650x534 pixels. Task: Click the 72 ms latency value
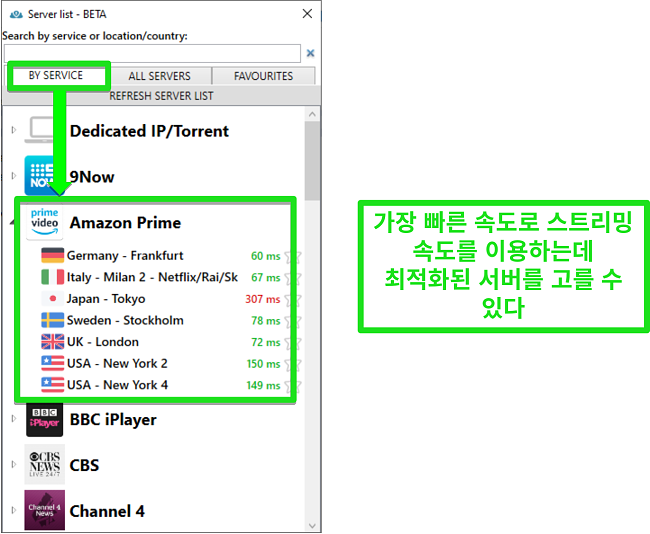click(x=266, y=342)
